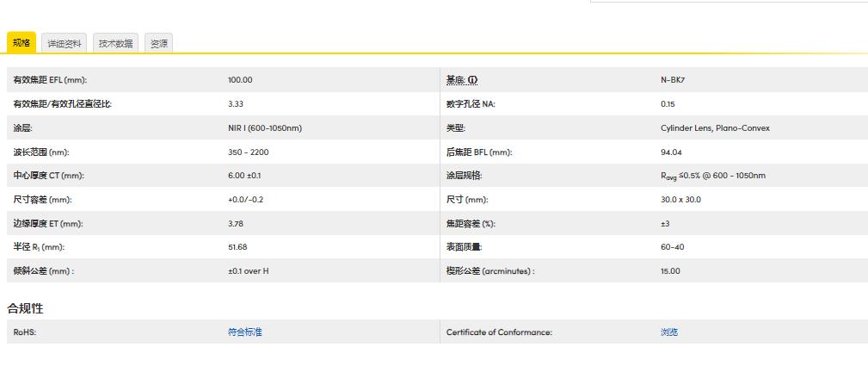
Task: Select the wavelength range value 350 - 2200
Action: (x=249, y=152)
